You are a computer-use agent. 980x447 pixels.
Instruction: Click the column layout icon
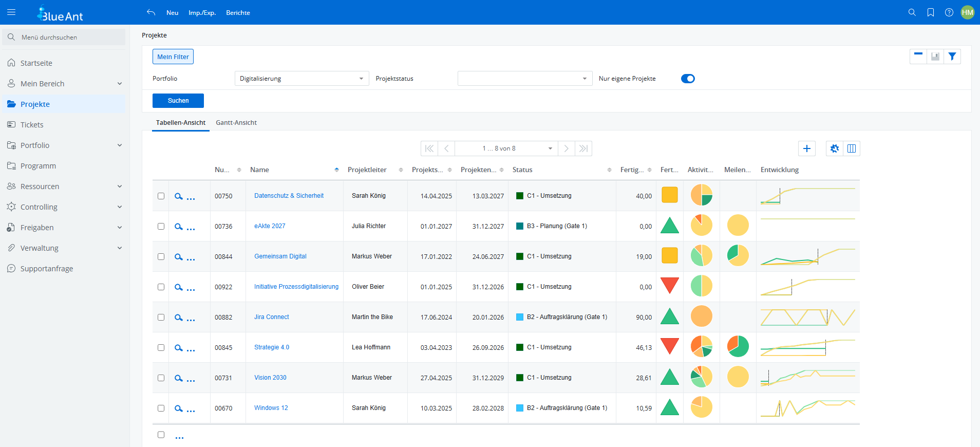852,148
